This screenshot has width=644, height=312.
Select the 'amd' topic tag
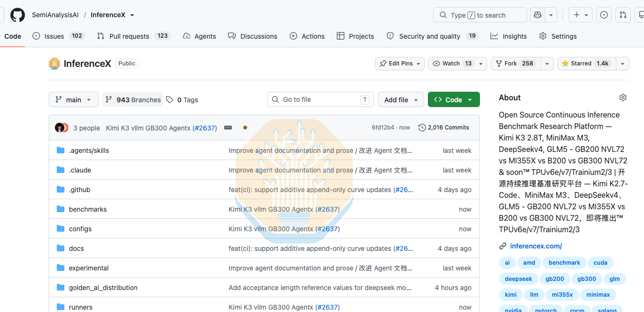point(529,263)
